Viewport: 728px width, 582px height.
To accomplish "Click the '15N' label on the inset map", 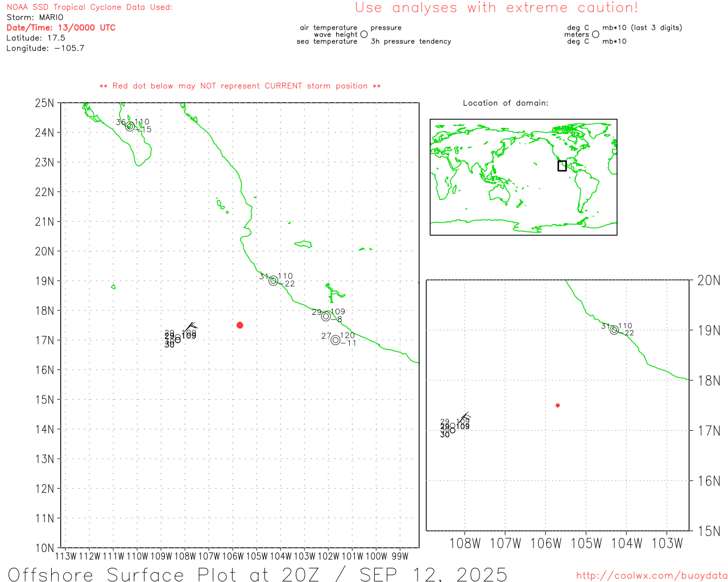I will (709, 531).
